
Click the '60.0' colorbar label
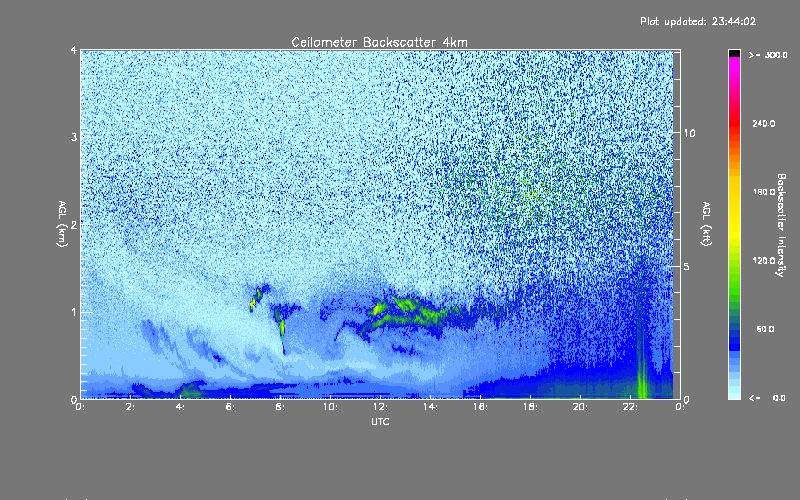(765, 329)
